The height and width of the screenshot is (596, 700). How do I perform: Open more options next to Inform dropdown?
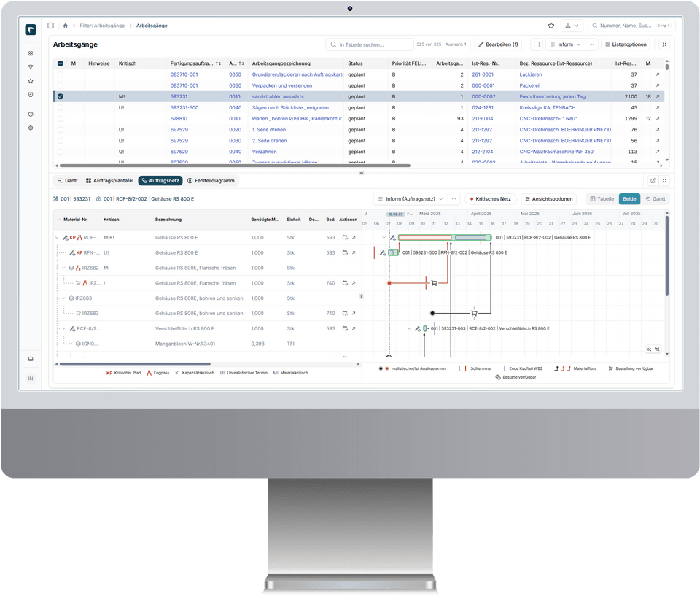[x=591, y=44]
